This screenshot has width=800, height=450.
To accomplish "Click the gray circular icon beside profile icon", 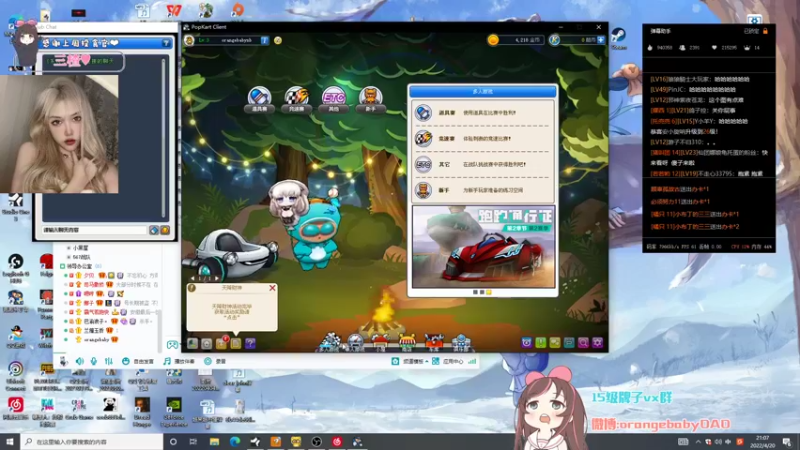I will [207, 343].
